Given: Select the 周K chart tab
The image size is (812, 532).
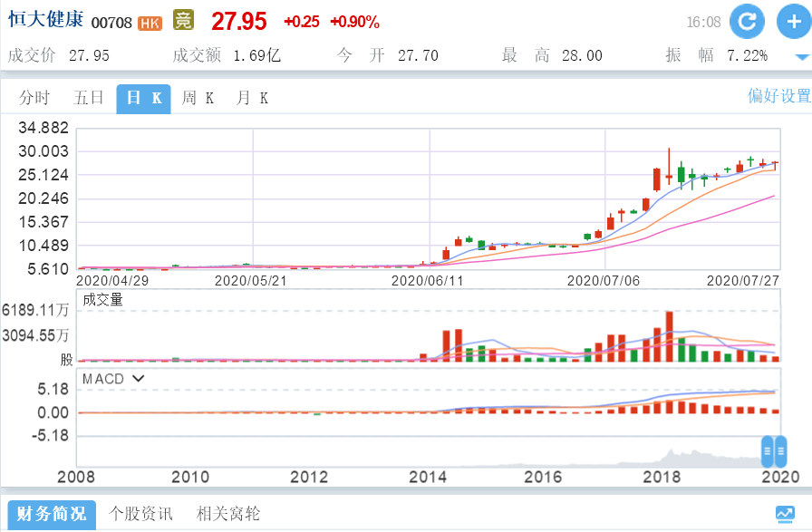Looking at the screenshot, I should 198,98.
